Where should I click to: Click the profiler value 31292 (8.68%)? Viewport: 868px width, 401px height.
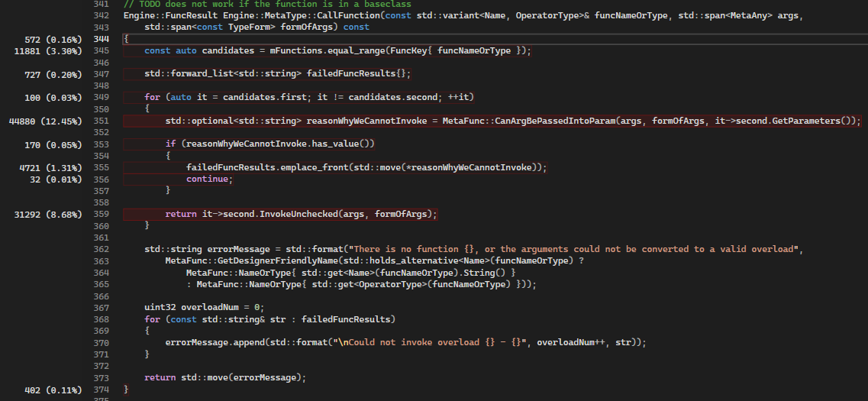click(x=49, y=215)
